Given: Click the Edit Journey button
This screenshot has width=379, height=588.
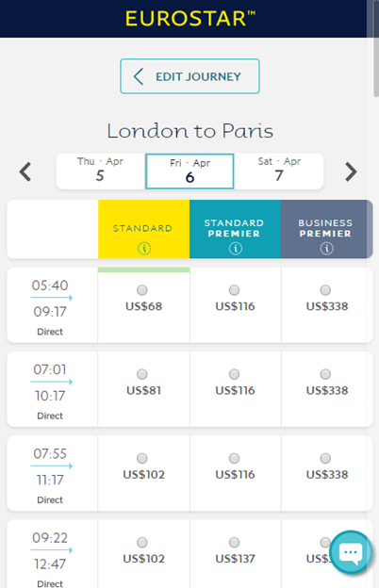Looking at the screenshot, I should click(189, 76).
